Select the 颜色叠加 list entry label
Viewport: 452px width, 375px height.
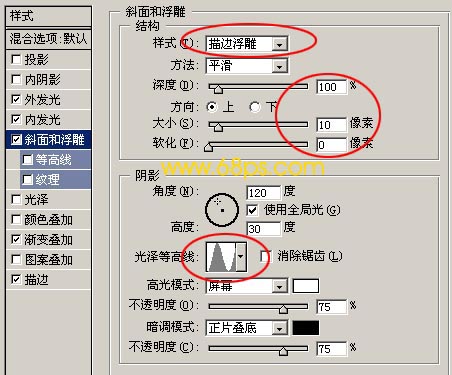[49, 220]
